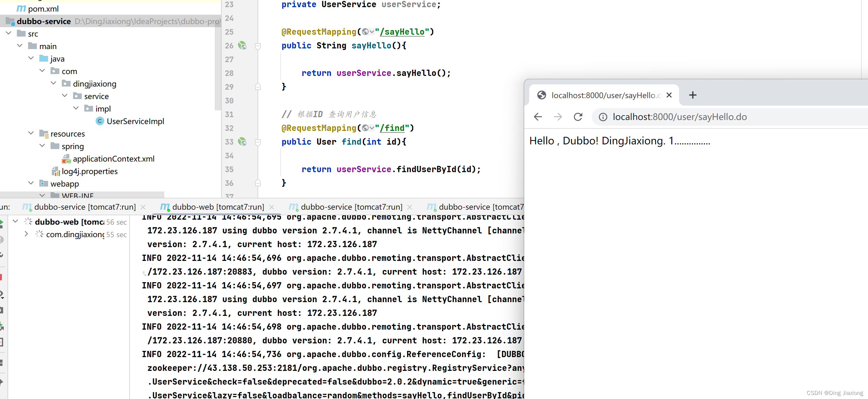
Task: Select the dubbo-service project root
Action: tap(44, 21)
